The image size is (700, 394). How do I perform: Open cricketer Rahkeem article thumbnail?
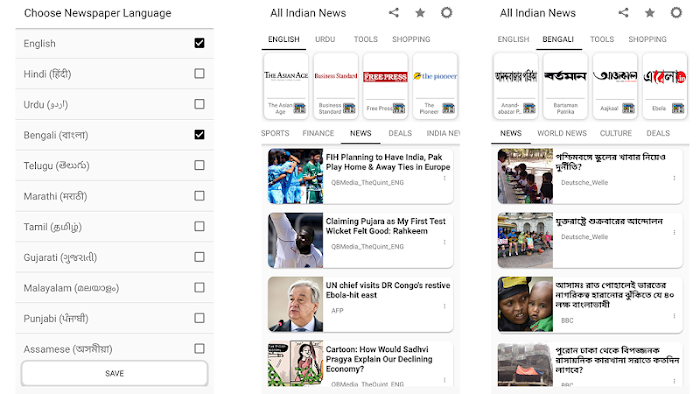295,240
